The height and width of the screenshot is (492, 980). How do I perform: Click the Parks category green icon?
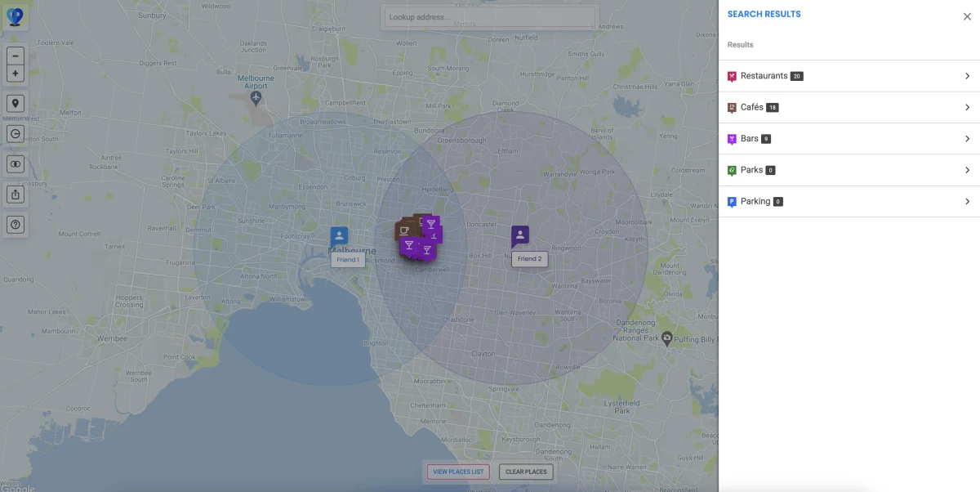pos(732,171)
